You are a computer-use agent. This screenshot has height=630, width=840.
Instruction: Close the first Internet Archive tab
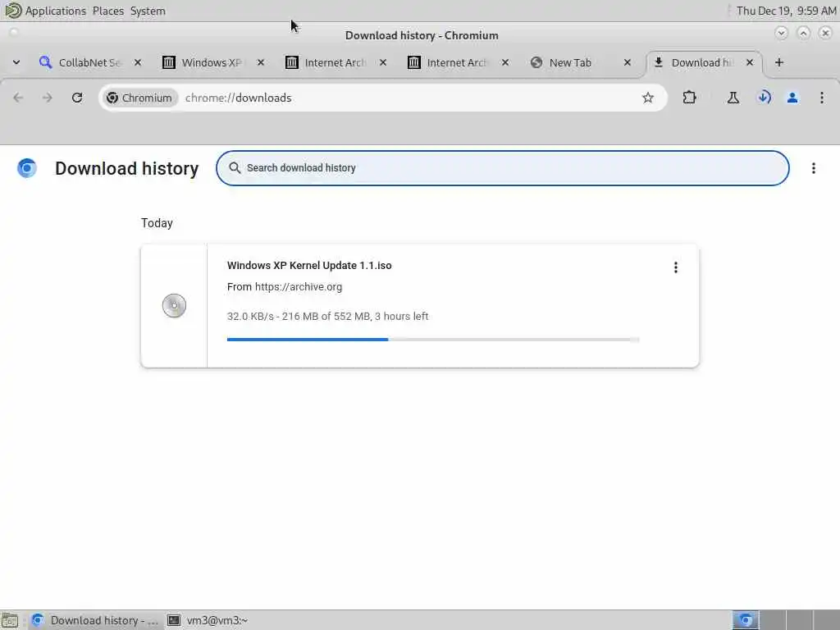[383, 62]
